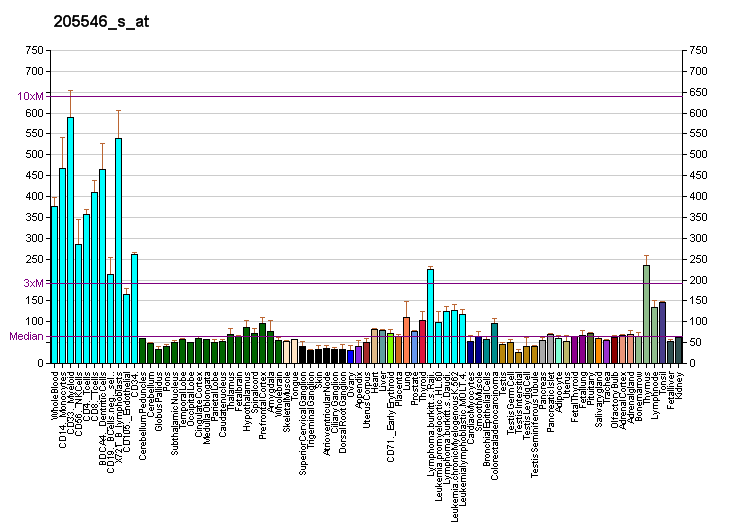
Task: Click the Median line label
Action: click(27, 336)
